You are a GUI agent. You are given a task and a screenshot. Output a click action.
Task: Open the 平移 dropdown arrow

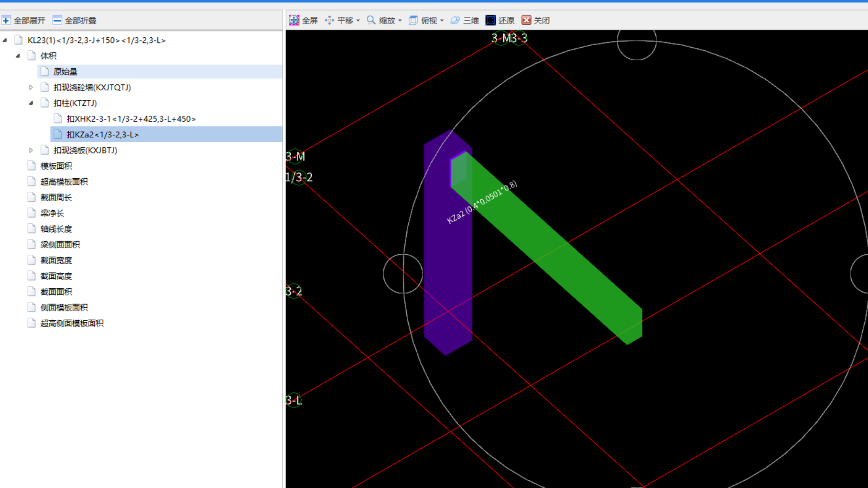358,20
